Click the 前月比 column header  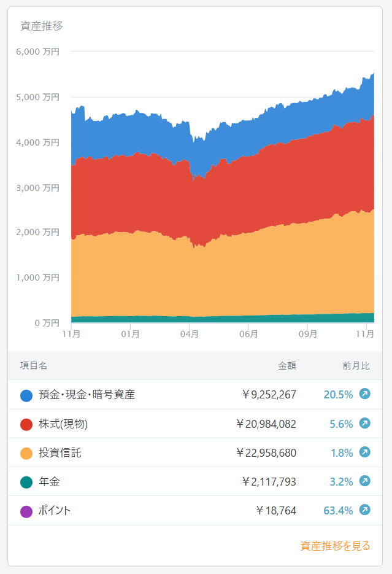click(x=356, y=366)
